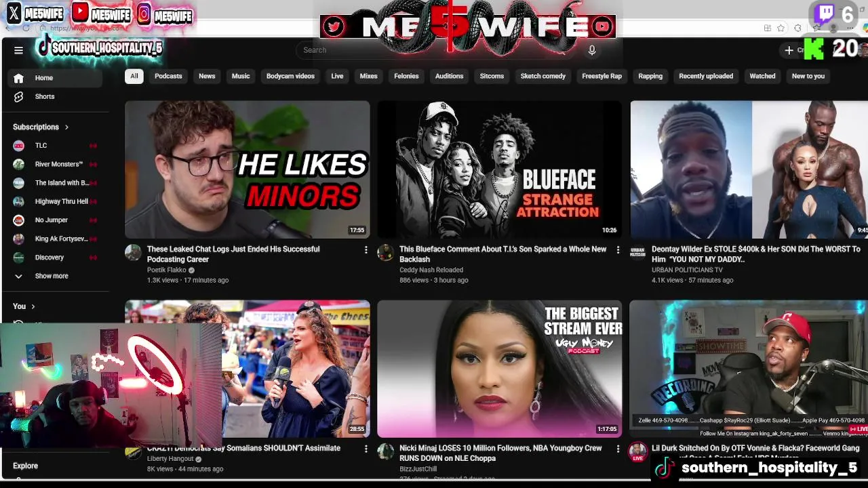Open the He Likes Minors video thumbnail

coord(248,169)
